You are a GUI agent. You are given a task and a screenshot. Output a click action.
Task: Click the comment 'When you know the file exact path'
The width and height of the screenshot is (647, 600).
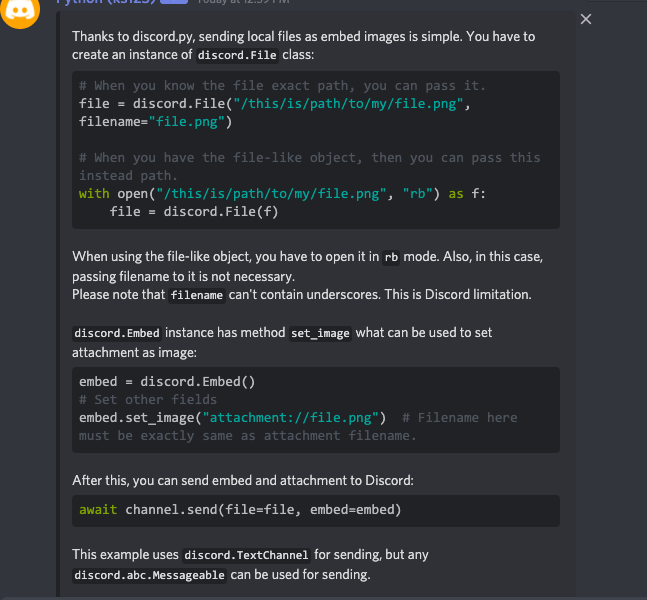tap(282, 85)
